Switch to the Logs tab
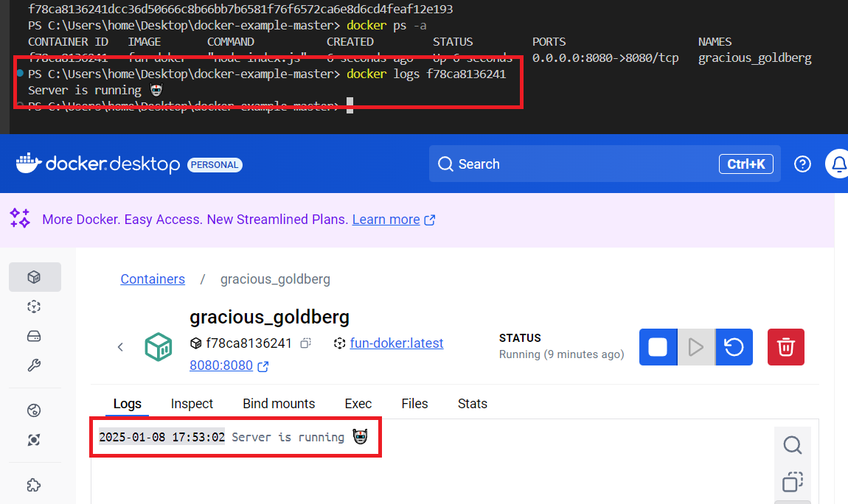 click(127, 404)
